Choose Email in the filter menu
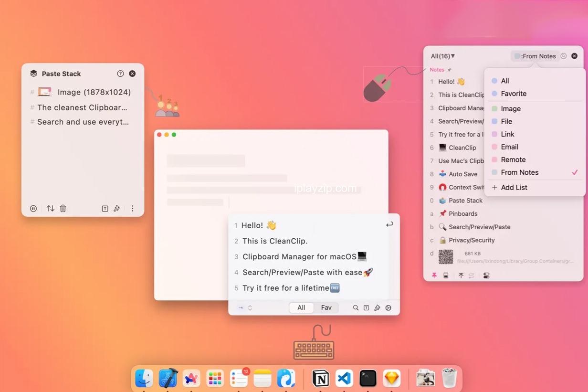 535,147
